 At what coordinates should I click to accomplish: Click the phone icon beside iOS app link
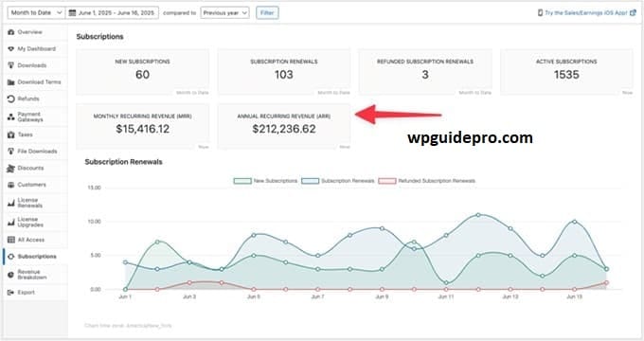[540, 12]
